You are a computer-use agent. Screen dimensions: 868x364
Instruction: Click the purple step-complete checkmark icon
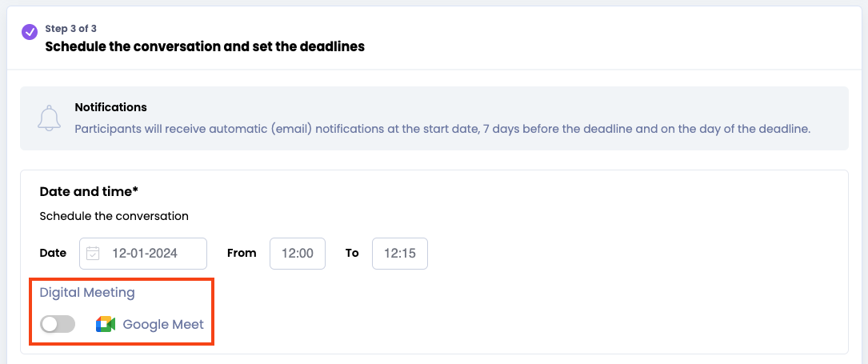click(x=30, y=32)
